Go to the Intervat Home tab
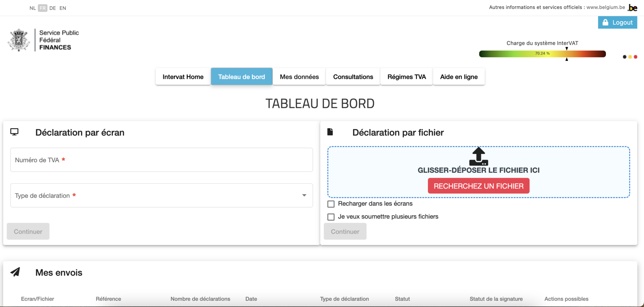Image resolution: width=644 pixels, height=307 pixels. 183,77
